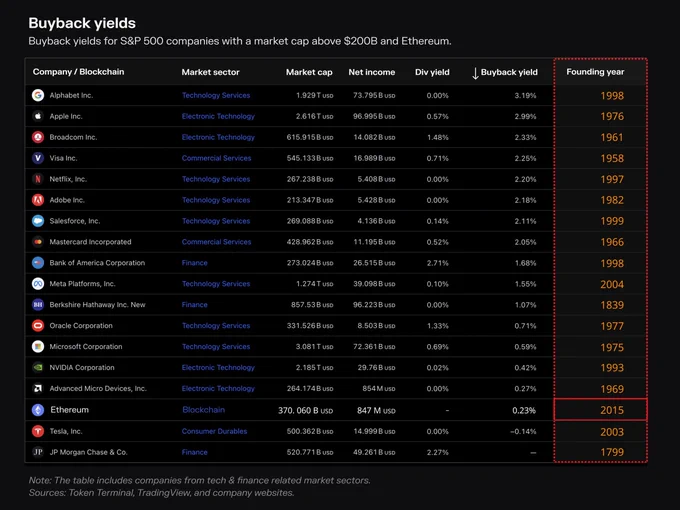Click Berkshire Hathaway's net income 96.223 B USD
Image resolution: width=680 pixels, height=510 pixels.
click(374, 305)
